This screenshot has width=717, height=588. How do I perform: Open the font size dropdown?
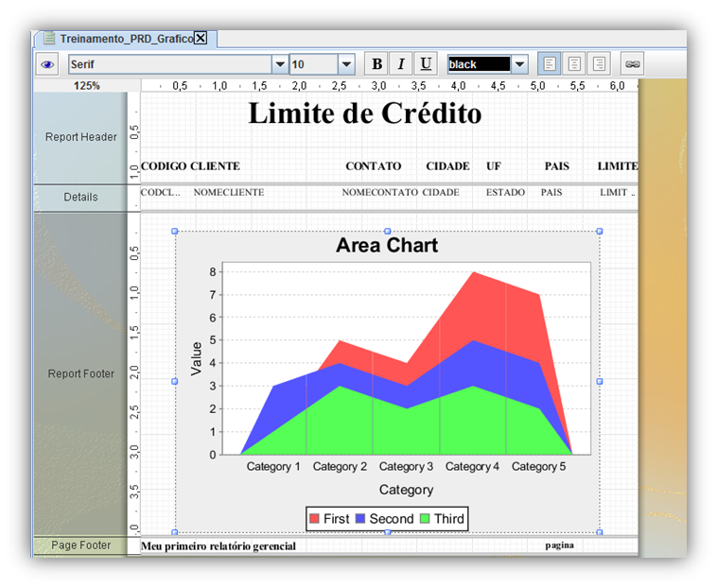point(346,64)
